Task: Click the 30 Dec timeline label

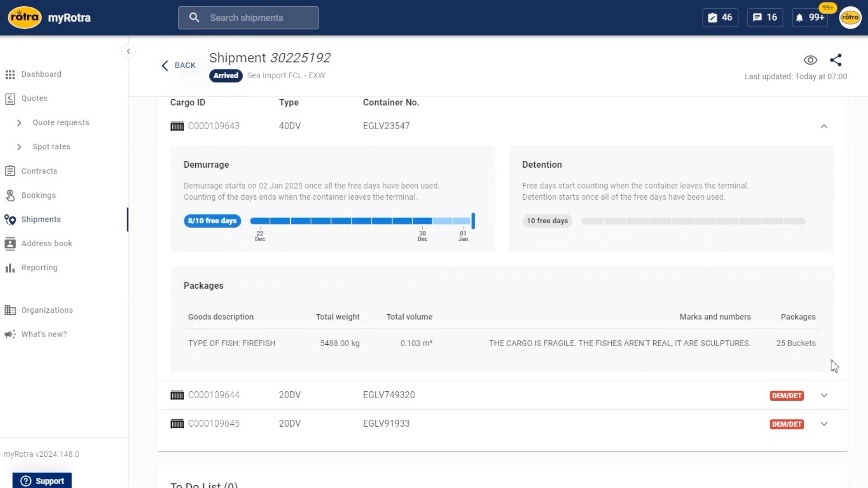Action: [422, 236]
